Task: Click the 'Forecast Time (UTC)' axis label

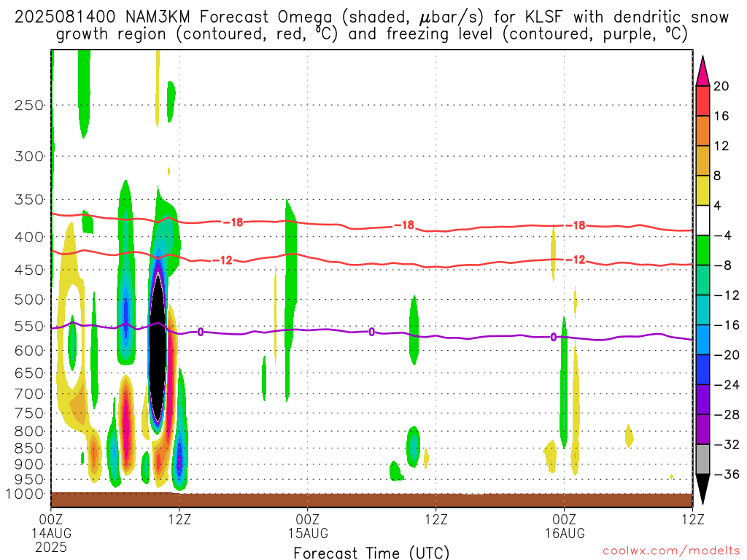Action: click(x=371, y=553)
